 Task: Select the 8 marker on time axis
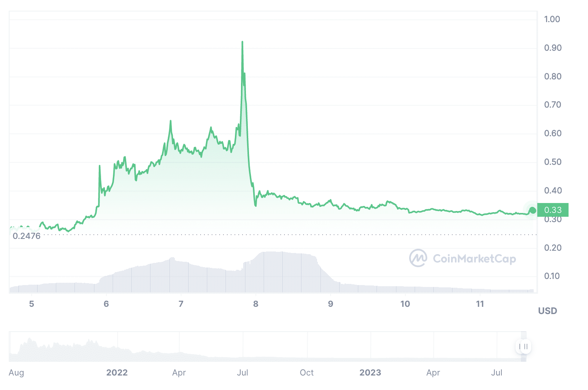tap(256, 304)
